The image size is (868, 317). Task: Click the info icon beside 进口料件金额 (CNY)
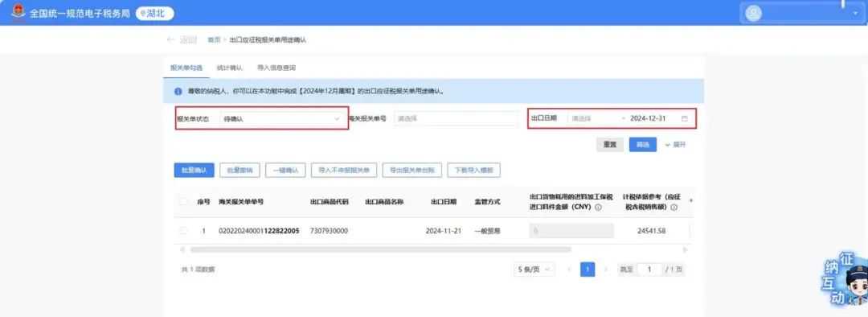tap(598, 208)
